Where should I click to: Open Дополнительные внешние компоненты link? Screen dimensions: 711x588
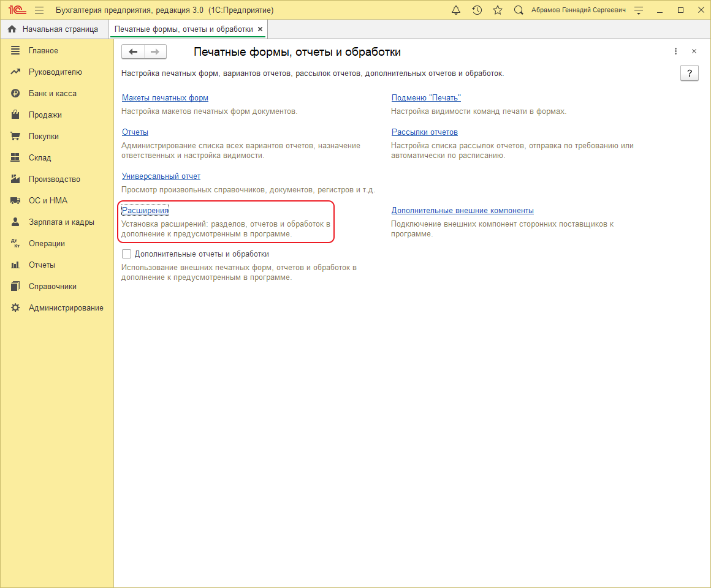pyautogui.click(x=463, y=210)
